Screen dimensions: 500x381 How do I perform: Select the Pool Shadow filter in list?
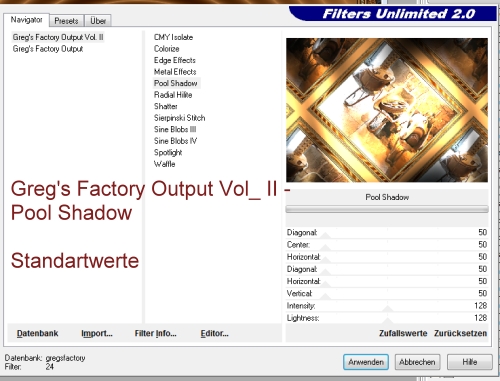point(176,83)
